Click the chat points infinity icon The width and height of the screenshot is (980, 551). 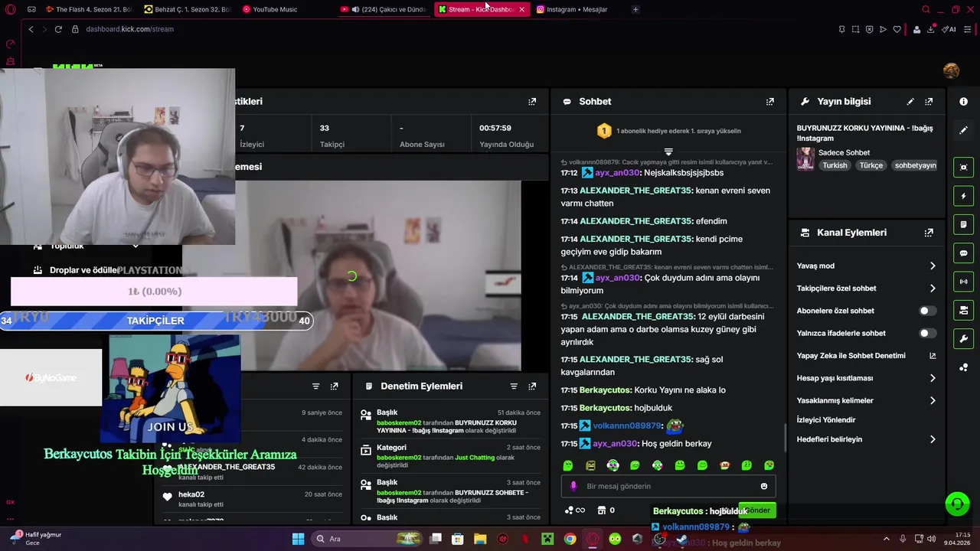[x=574, y=510]
